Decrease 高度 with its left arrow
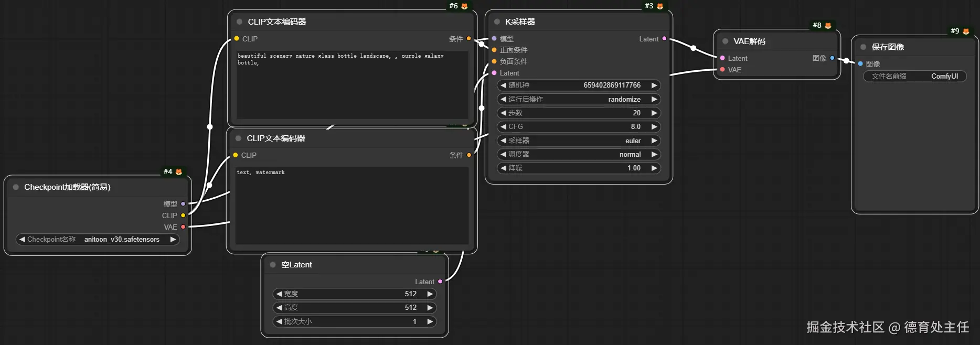The image size is (980, 345). pyautogui.click(x=279, y=307)
